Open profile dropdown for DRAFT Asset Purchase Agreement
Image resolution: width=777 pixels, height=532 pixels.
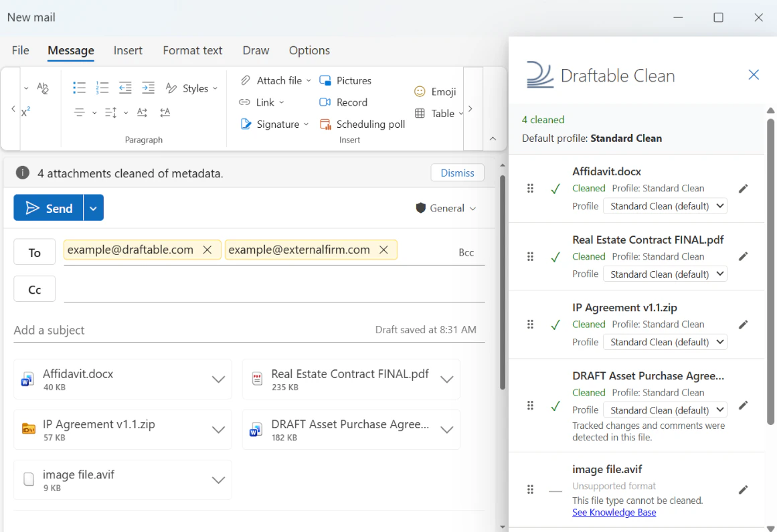pyautogui.click(x=665, y=410)
